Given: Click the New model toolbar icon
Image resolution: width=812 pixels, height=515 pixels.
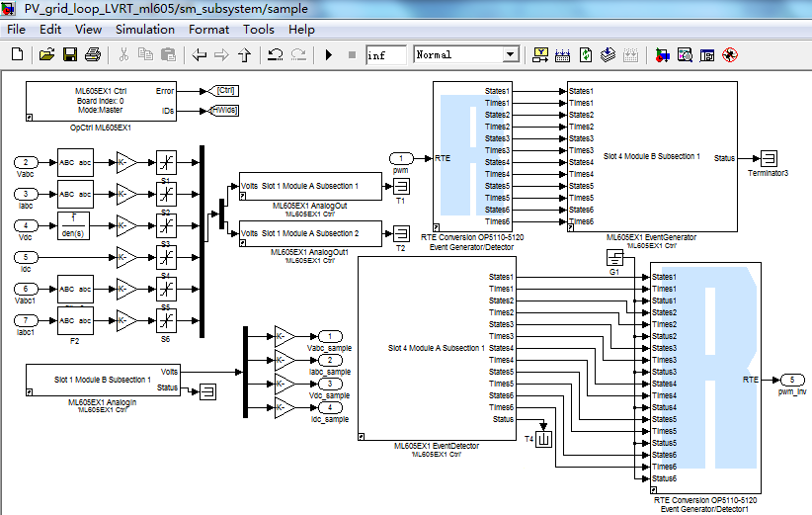Looking at the screenshot, I should (x=16, y=55).
